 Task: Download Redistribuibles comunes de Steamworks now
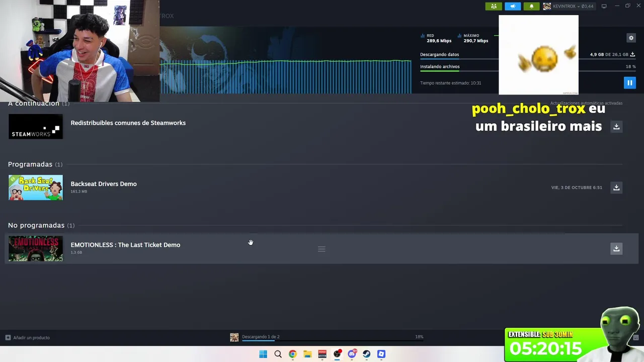616,126
